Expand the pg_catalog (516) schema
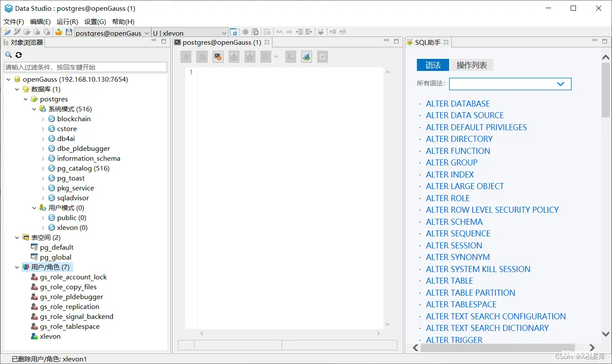The height and width of the screenshot is (364, 612). (x=43, y=168)
